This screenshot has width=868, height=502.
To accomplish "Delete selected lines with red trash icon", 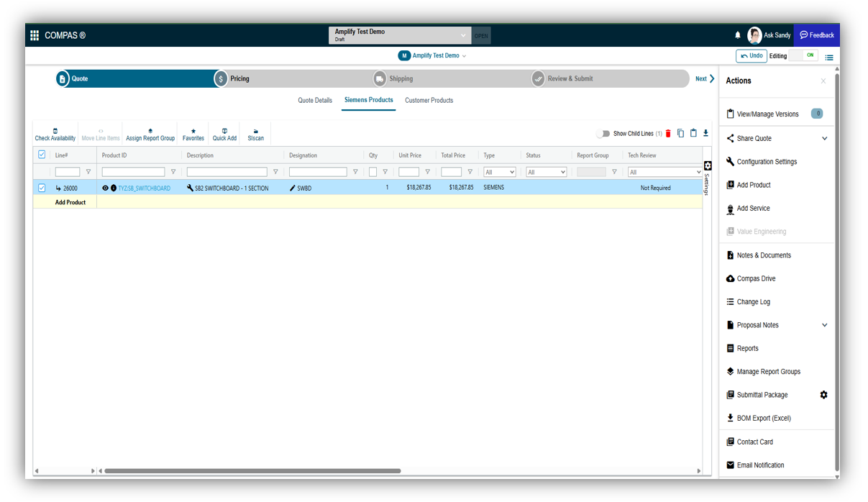I will [668, 134].
